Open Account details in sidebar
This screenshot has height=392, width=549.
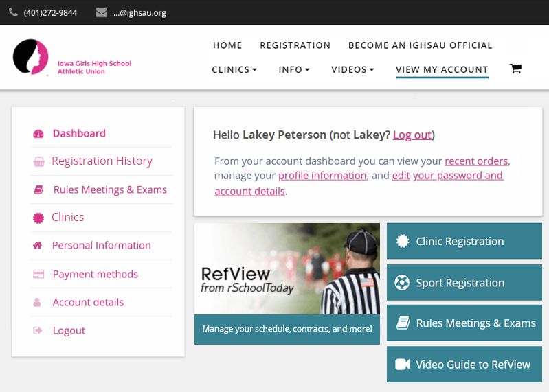(x=88, y=302)
